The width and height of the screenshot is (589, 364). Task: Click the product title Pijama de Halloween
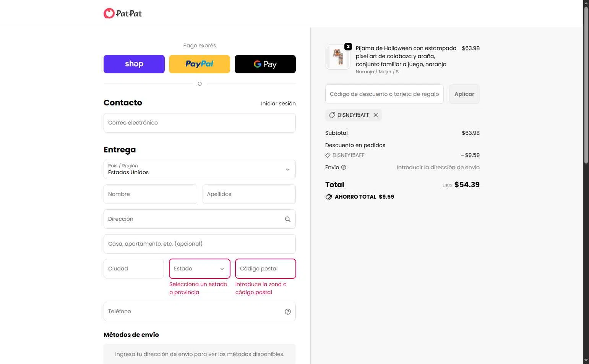coord(406,56)
